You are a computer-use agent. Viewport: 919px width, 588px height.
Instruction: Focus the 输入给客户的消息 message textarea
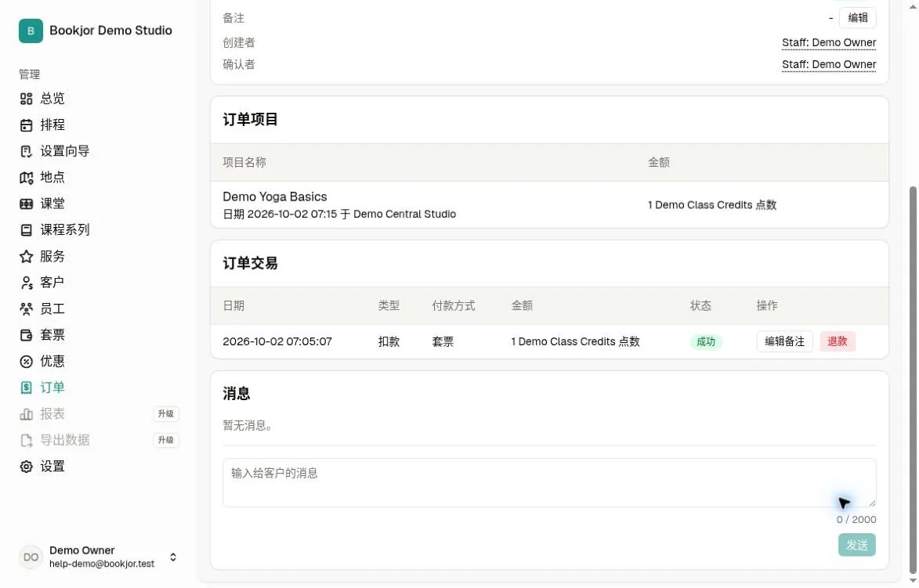point(549,482)
